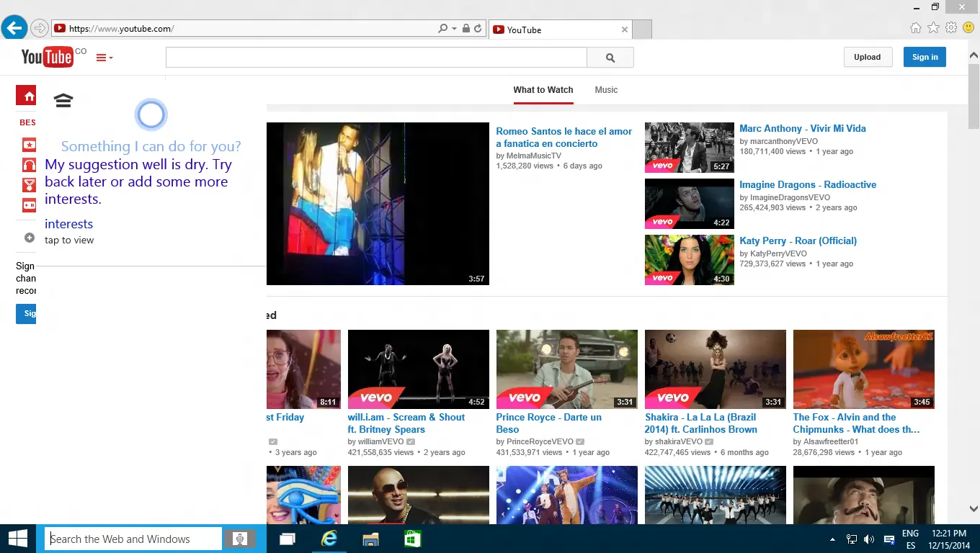Click the Browse channels plus icon
The height and width of the screenshot is (553, 980).
(x=30, y=238)
